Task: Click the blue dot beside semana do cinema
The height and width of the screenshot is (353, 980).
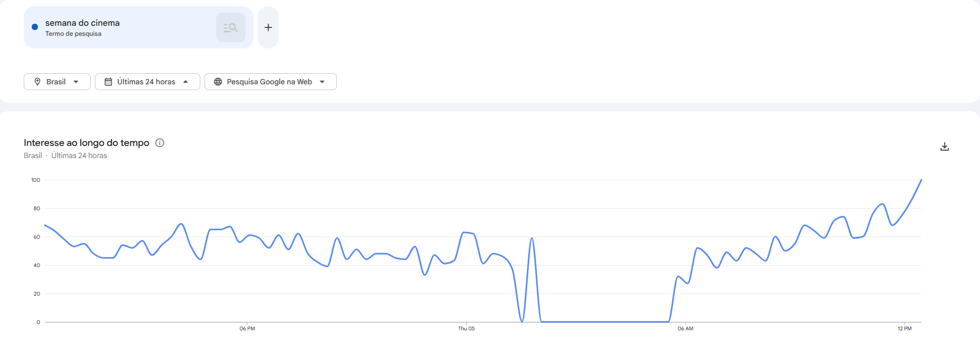Action: tap(35, 27)
